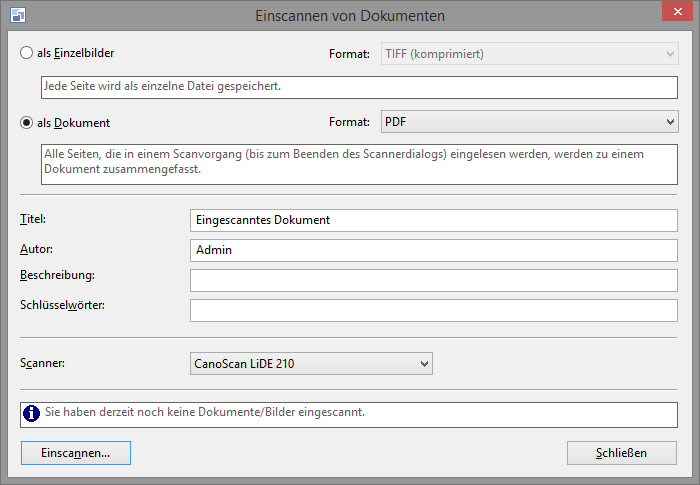The image size is (700, 485).
Task: Click the "Einscannen von Dokumenten" title bar text
Action: [x=349, y=16]
